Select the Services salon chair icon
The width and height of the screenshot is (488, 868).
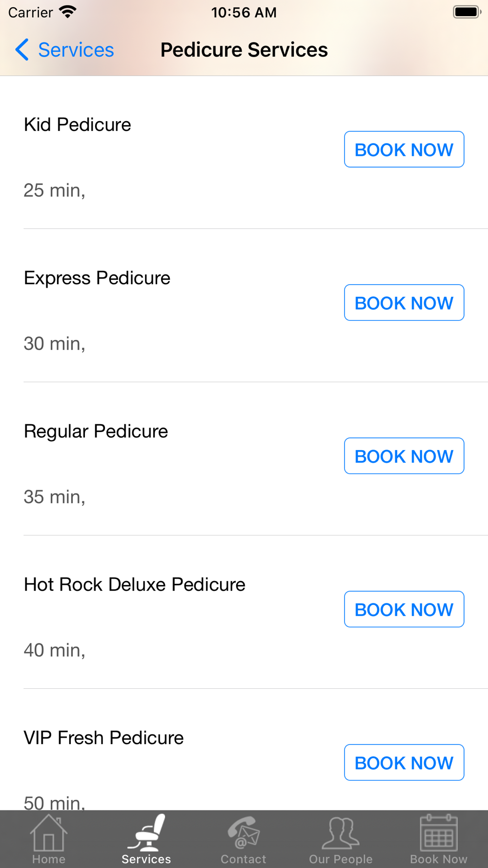(146, 833)
